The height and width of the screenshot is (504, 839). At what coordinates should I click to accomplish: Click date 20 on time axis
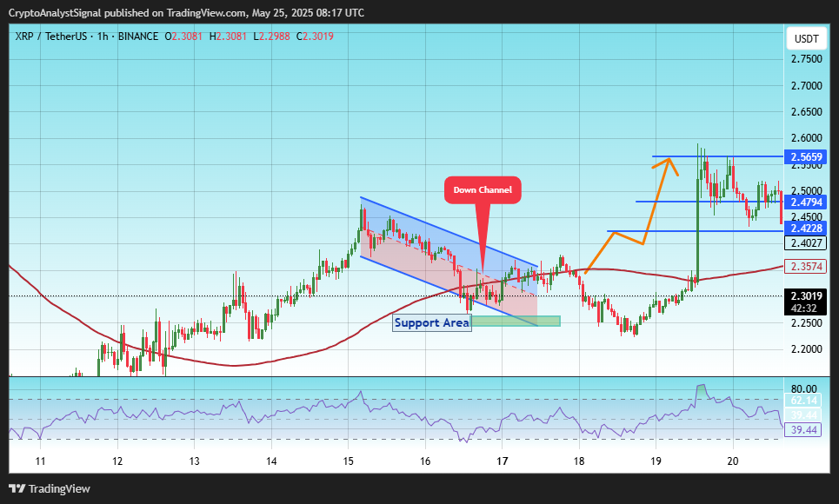733,461
